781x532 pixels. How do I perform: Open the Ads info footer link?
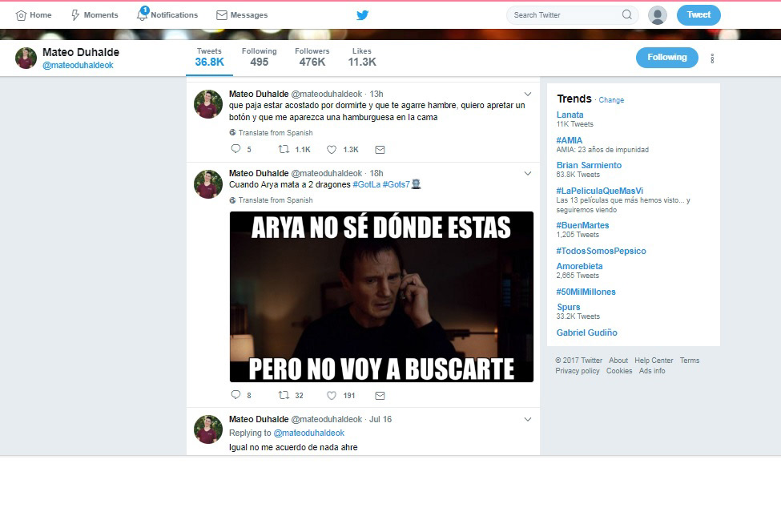(x=652, y=371)
